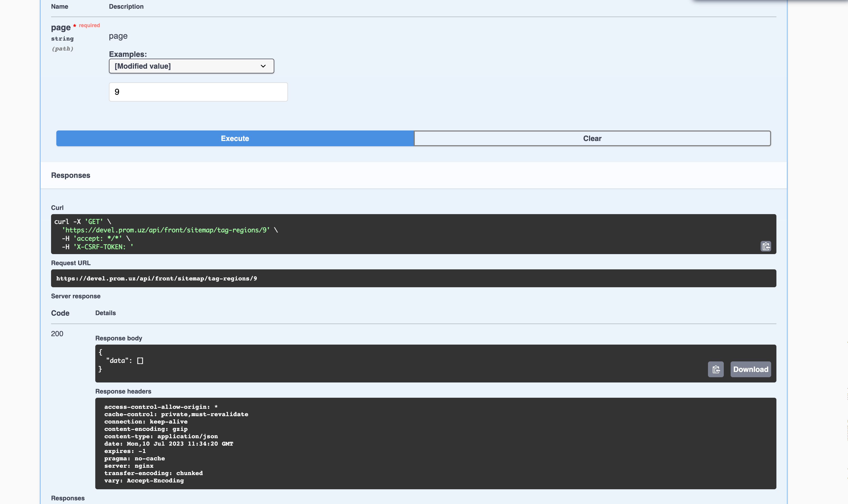The height and width of the screenshot is (504, 848).
Task: Click the Details column heading
Action: point(105,313)
